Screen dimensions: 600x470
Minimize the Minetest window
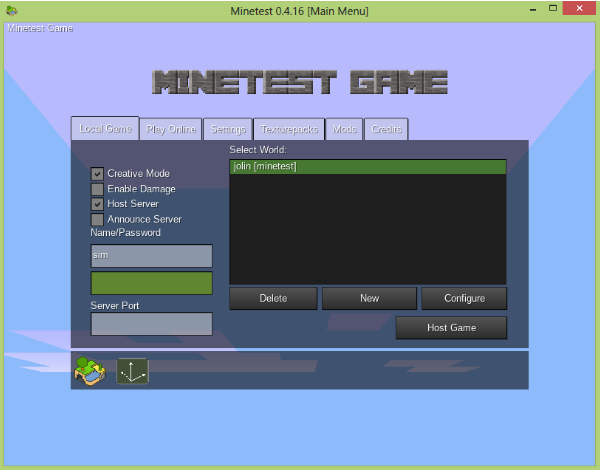[x=533, y=9]
